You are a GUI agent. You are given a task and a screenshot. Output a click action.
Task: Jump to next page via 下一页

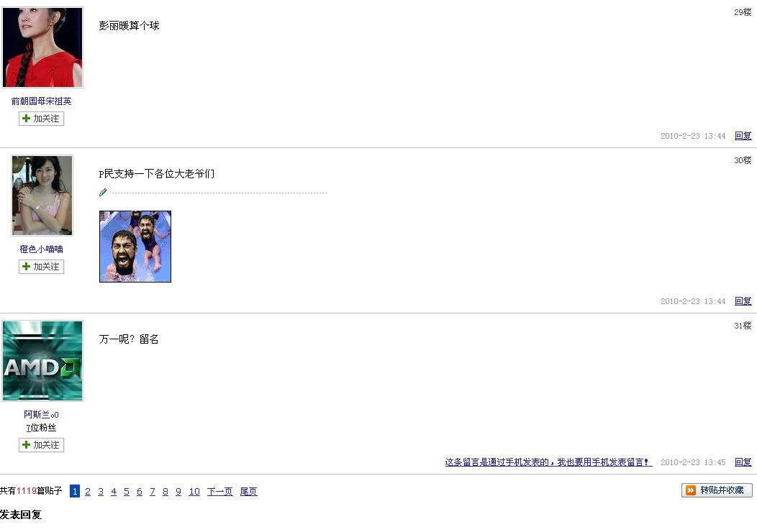[x=219, y=492]
